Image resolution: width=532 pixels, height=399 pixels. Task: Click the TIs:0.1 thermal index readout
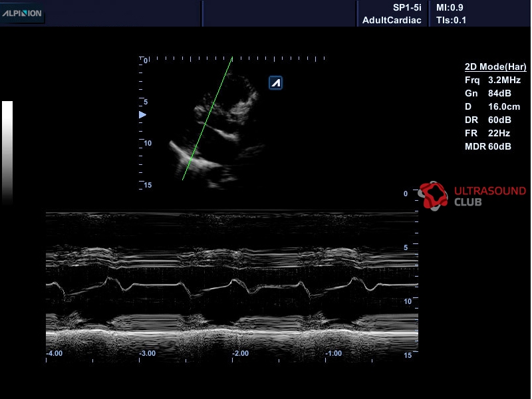452,20
